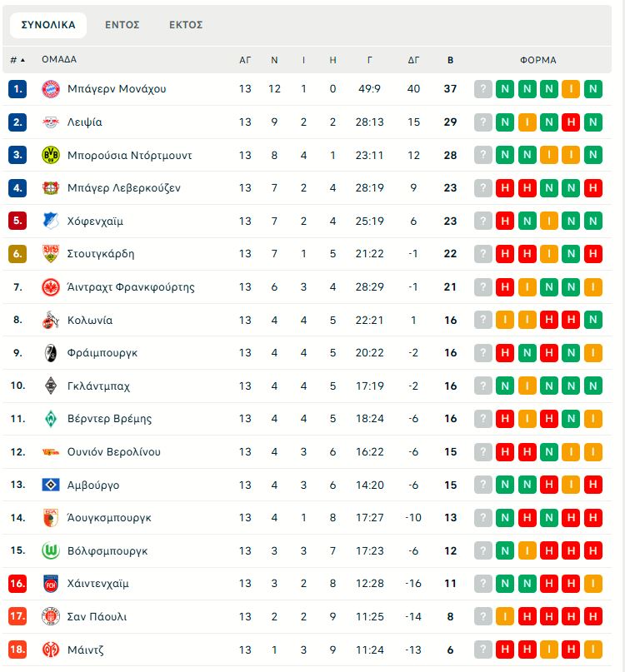The image size is (625, 672).
Task: Click the Eintracht Frankfurt crest icon
Action: pos(51,287)
